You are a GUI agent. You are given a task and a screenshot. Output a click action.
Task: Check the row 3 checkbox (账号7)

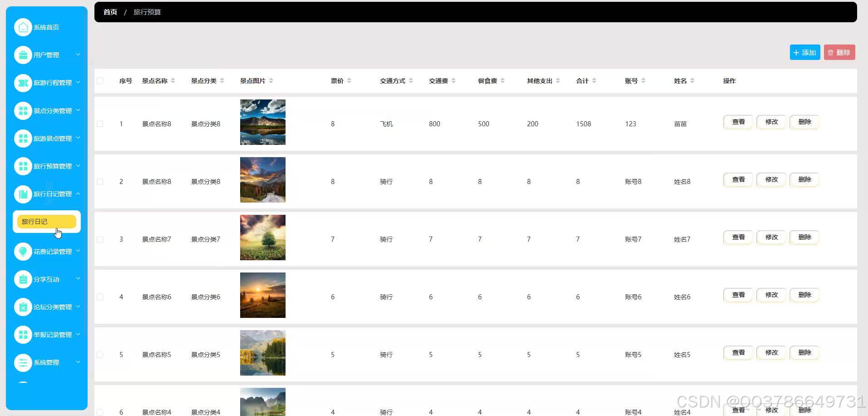click(100, 239)
